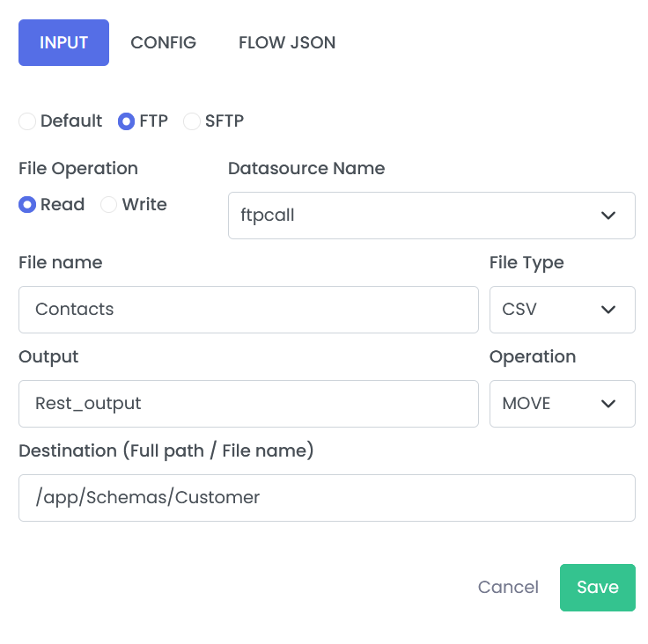Set File Operation to Read

pos(27,204)
